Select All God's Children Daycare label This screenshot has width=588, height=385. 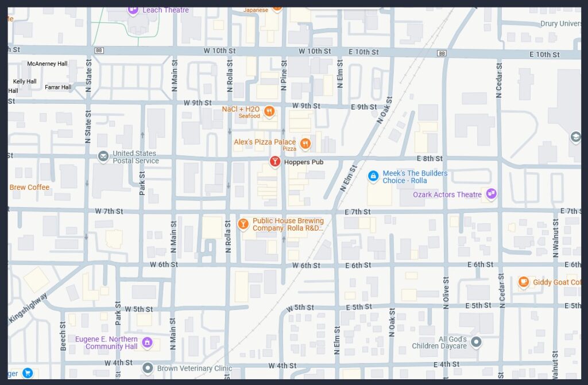[x=439, y=343]
